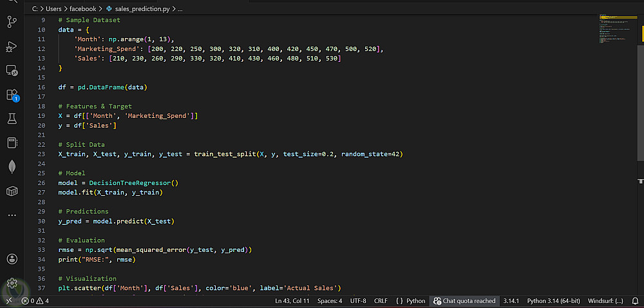Image resolution: width=644 pixels, height=308 pixels.
Task: Click 'model.fit(X_train, y_train)' line
Action: (x=111, y=192)
